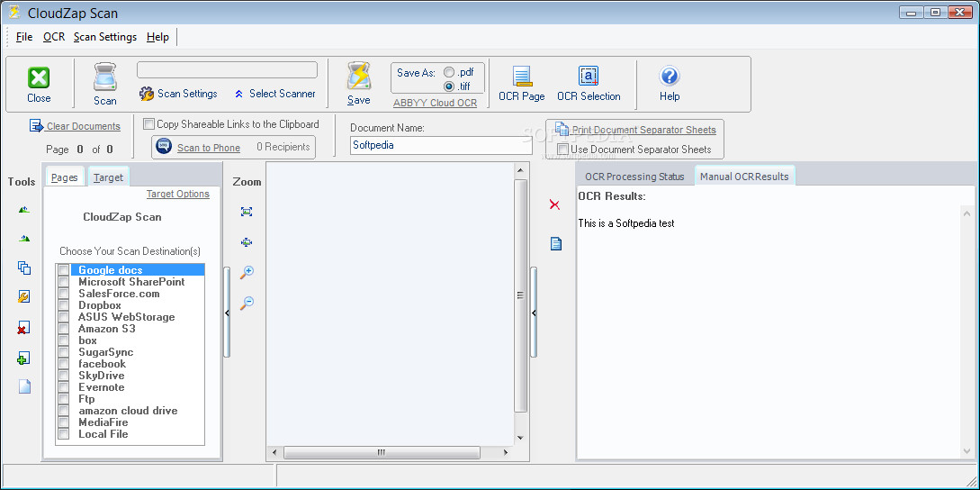The image size is (980, 490).
Task: Clear OCR results with the red X icon
Action: click(x=554, y=204)
